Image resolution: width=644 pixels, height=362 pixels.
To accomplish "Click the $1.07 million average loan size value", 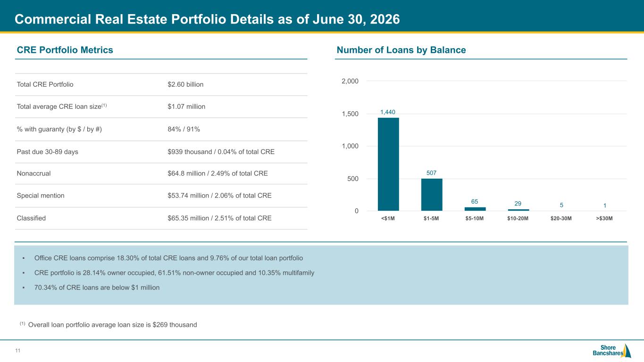I will 186,107.
